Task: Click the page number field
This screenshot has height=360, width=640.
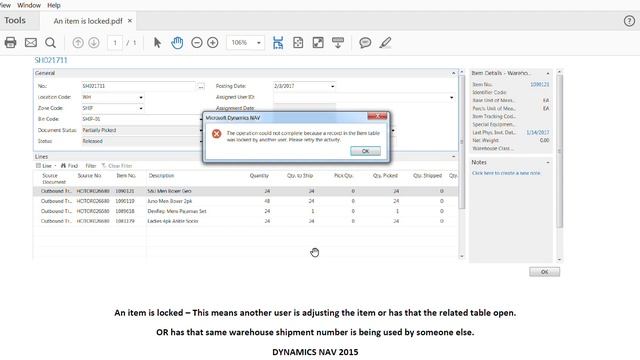Action: 115,42
